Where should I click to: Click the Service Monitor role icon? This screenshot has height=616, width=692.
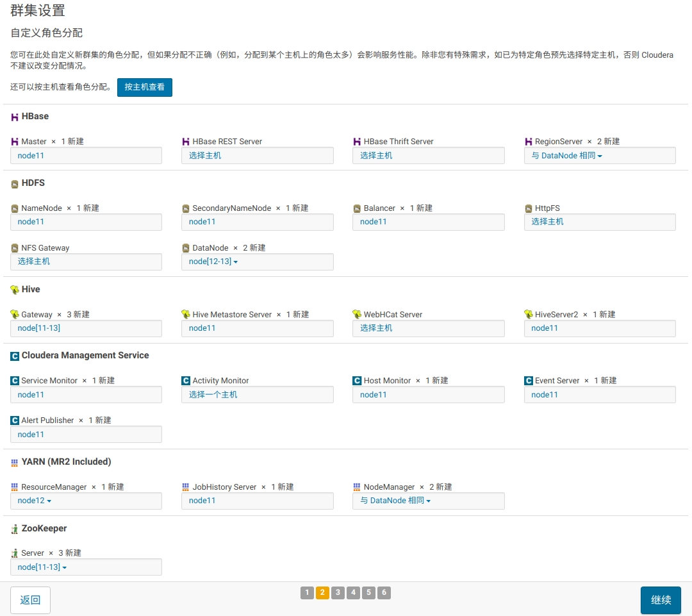click(15, 381)
